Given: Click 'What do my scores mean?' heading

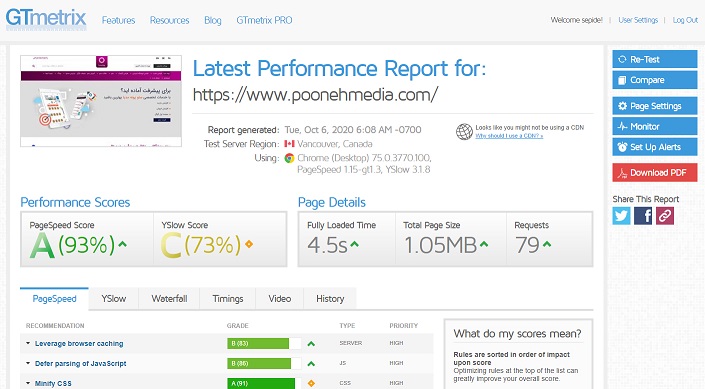Looking at the screenshot, I should [517, 334].
